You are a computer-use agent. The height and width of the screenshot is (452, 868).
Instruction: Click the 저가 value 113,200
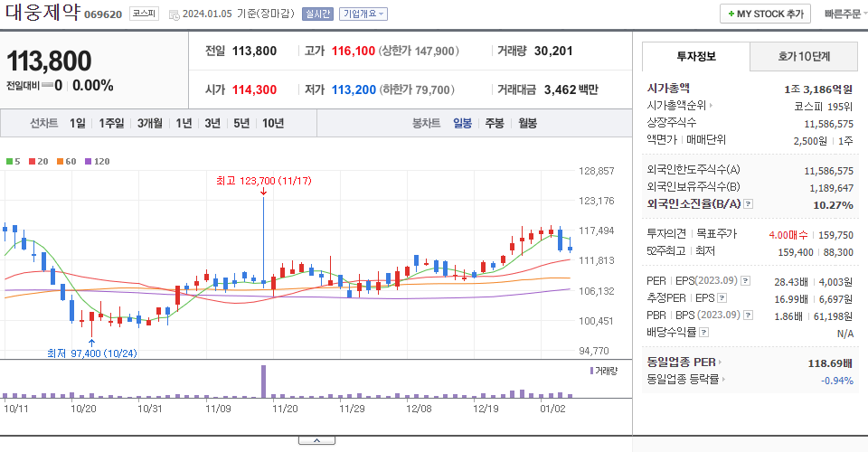tap(354, 89)
